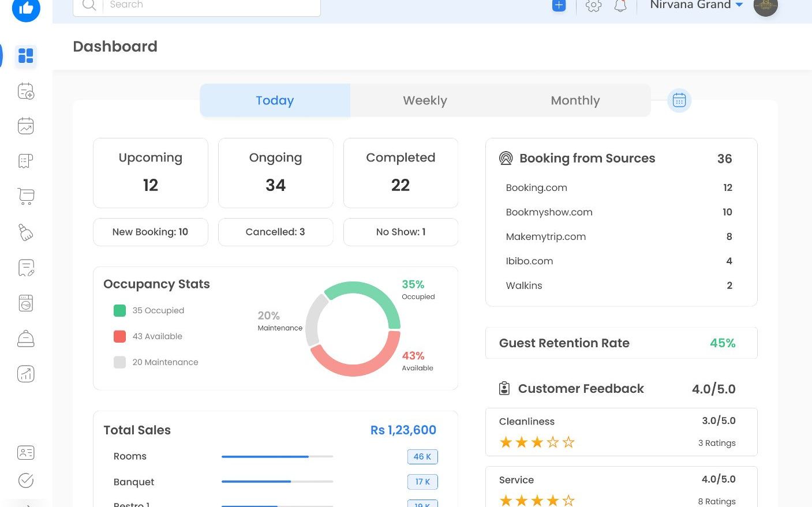The image size is (812, 507).
Task: Select the Today tab
Action: 275,100
